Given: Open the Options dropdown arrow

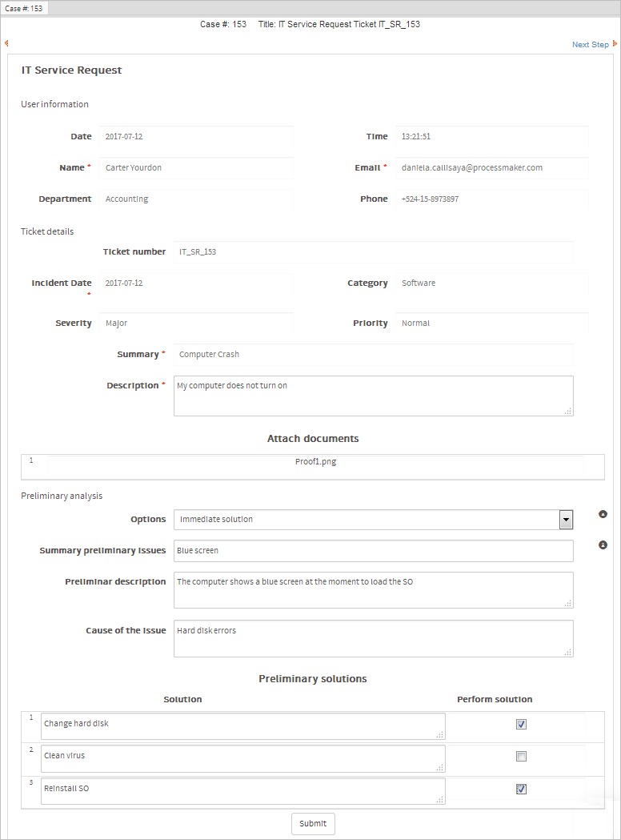Looking at the screenshot, I should pyautogui.click(x=566, y=520).
